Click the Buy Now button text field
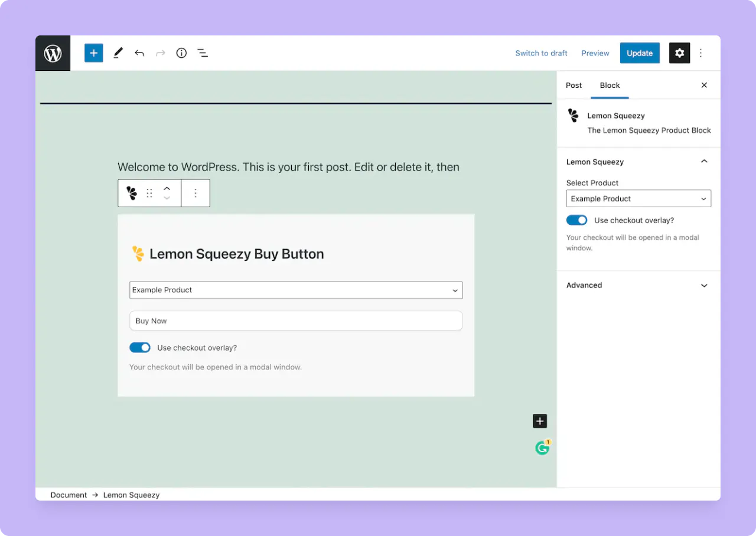 tap(296, 321)
